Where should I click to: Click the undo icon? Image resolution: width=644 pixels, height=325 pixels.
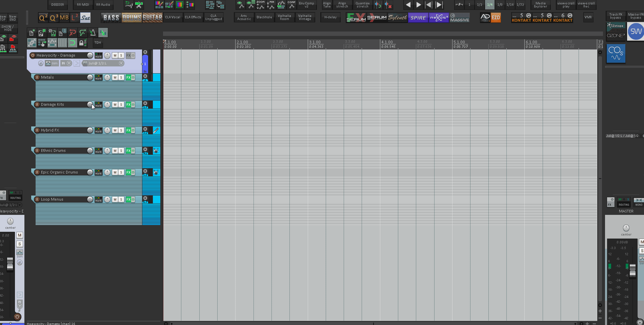click(73, 33)
